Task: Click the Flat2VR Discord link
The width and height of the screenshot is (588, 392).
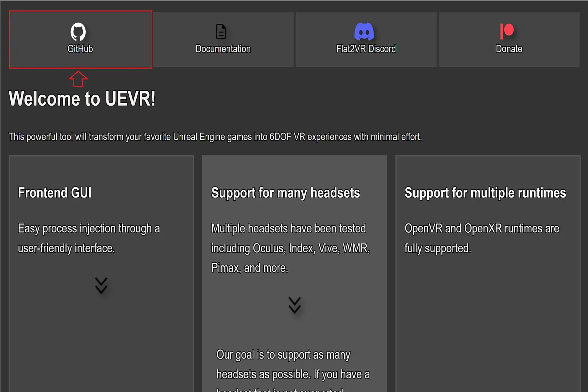Action: (x=366, y=49)
